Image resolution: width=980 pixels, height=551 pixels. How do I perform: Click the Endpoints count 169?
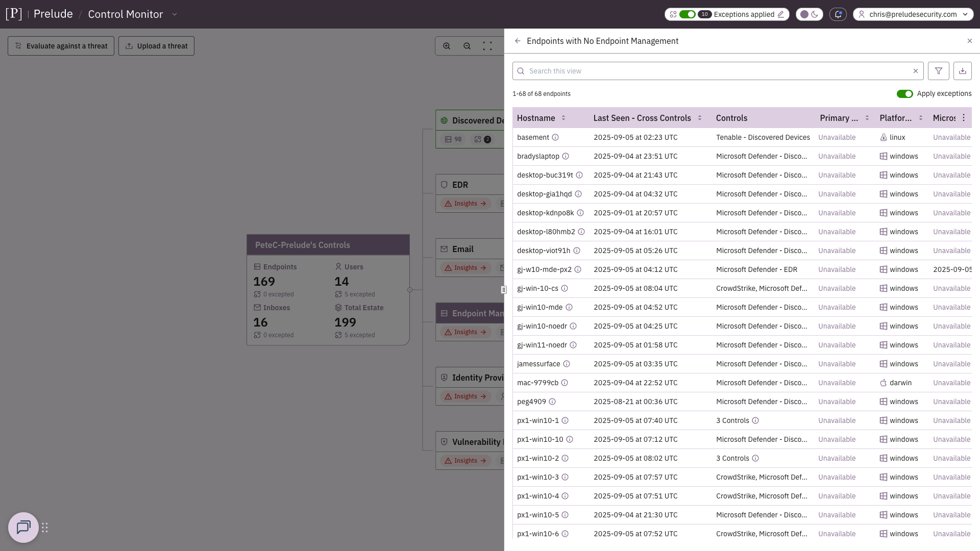pyautogui.click(x=264, y=282)
